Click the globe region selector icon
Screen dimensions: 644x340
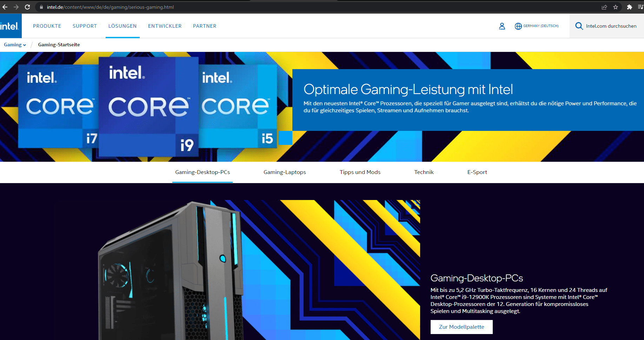(518, 26)
